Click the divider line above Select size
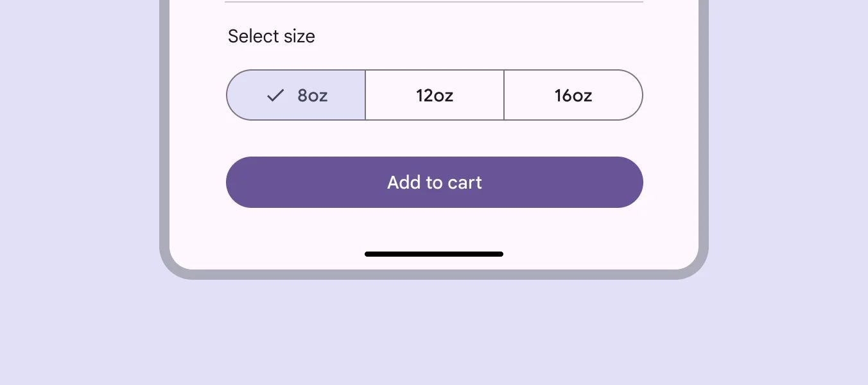This screenshot has width=868, height=385. point(434,3)
